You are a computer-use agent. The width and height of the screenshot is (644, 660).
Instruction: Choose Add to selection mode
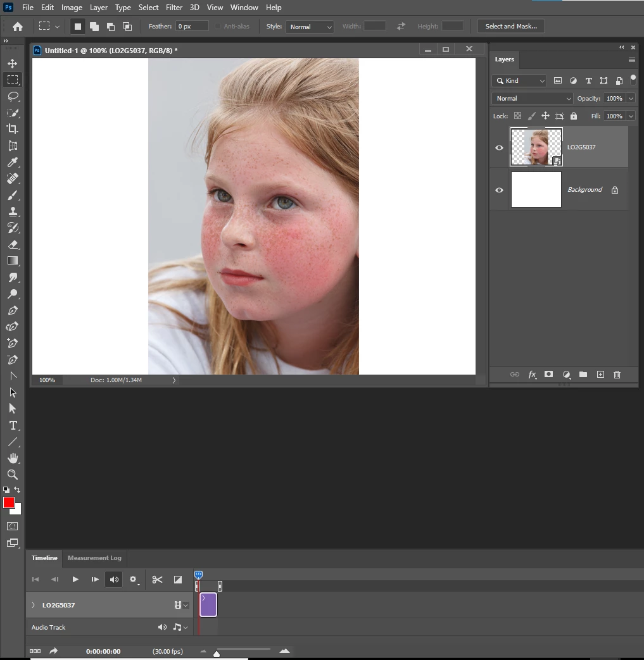(x=94, y=27)
